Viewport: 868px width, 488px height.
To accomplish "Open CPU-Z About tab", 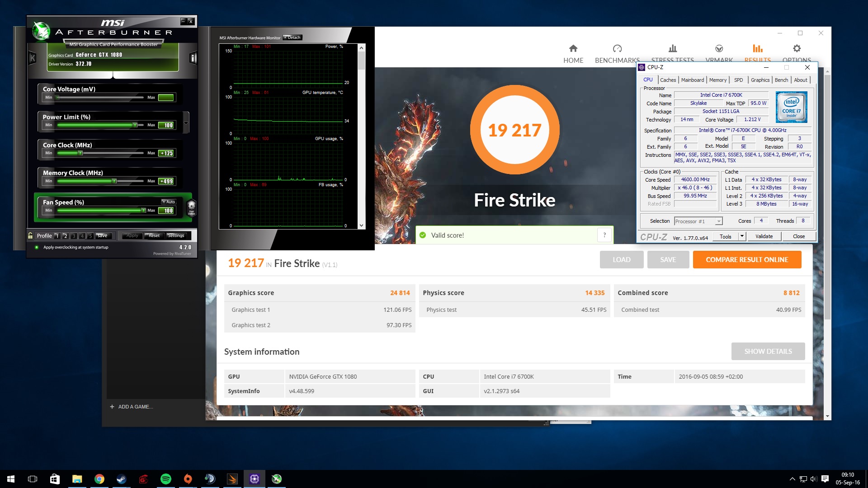I will point(801,80).
